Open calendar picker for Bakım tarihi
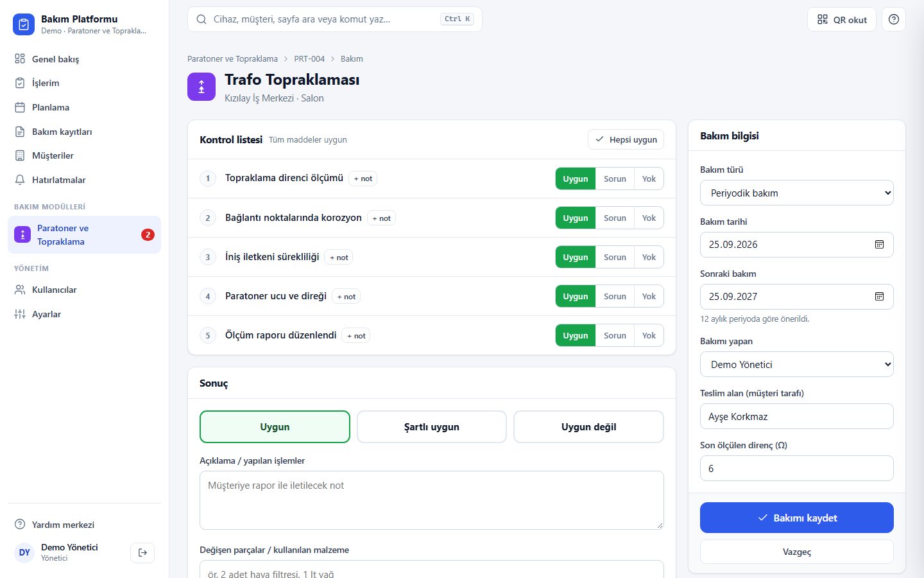Image resolution: width=924 pixels, height=578 pixels. tap(879, 245)
